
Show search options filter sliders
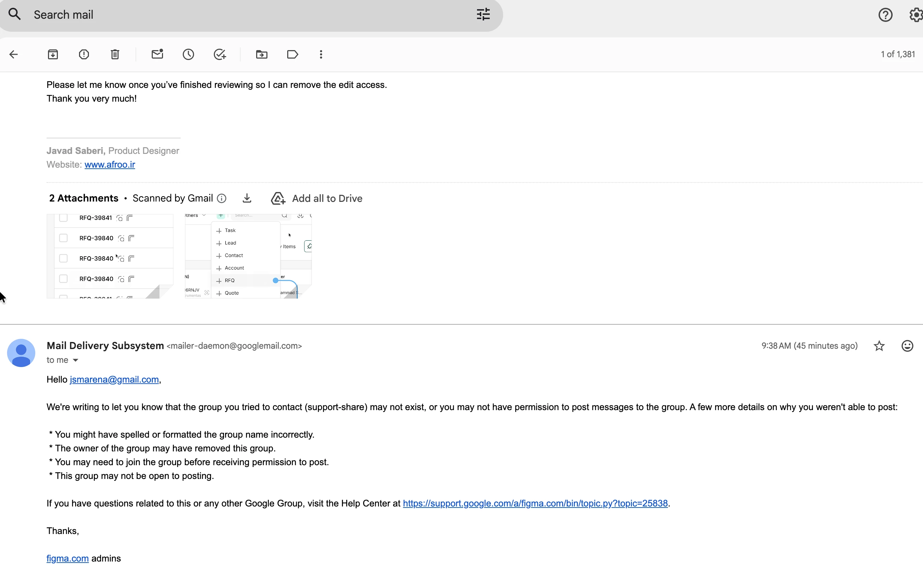click(x=483, y=14)
